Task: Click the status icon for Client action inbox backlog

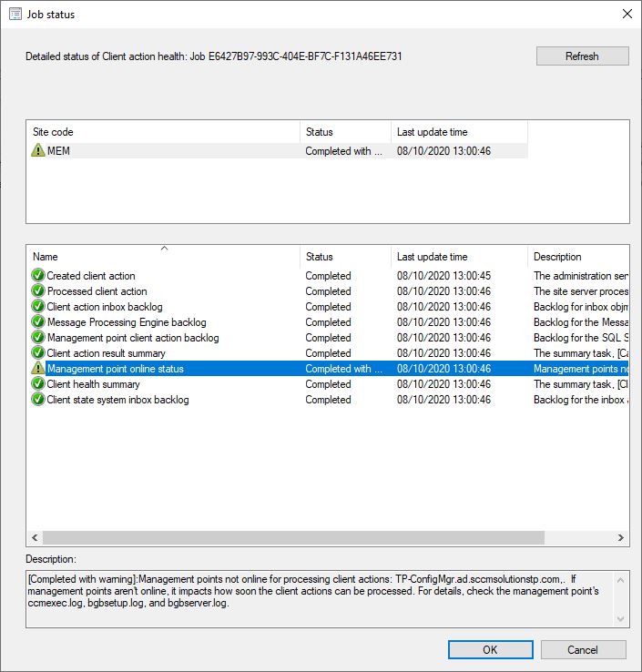Action: 37,307
